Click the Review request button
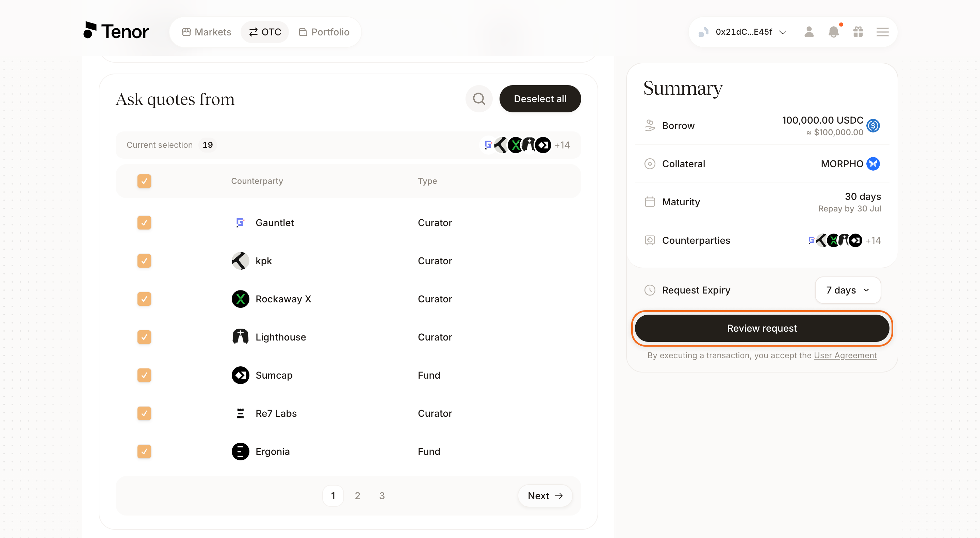The width and height of the screenshot is (980, 538). [x=762, y=328]
